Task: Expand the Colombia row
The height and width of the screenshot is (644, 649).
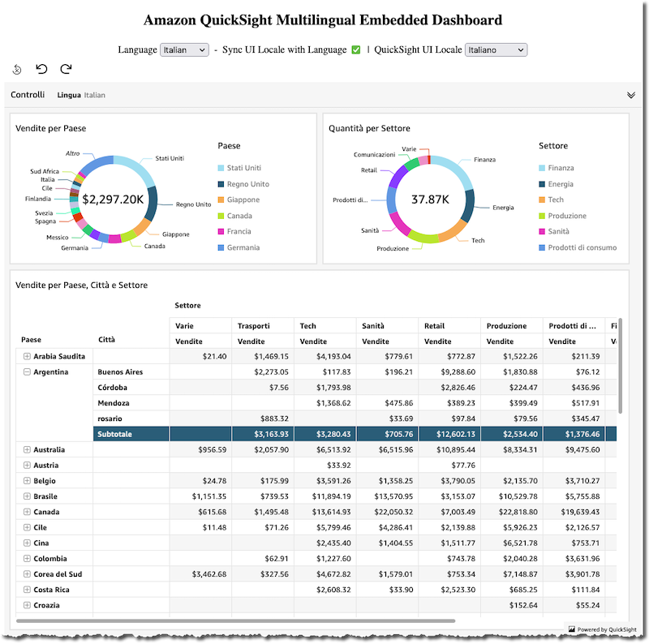Action: tap(27, 558)
